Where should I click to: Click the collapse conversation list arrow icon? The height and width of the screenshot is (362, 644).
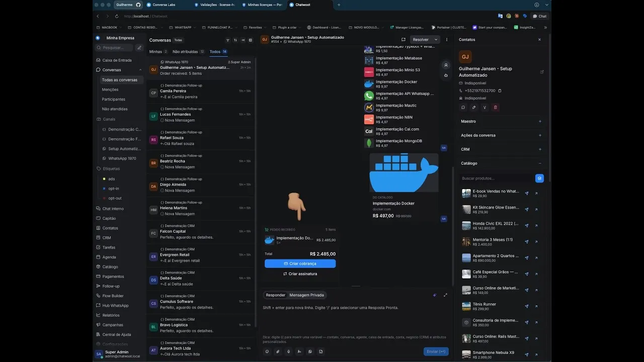pyautogui.click(x=243, y=40)
